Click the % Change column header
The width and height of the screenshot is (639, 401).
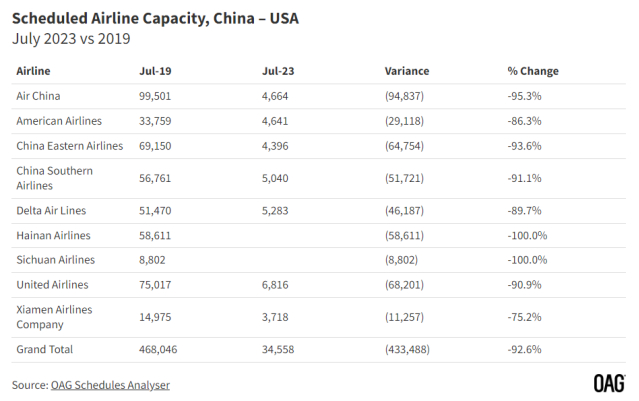tap(533, 71)
